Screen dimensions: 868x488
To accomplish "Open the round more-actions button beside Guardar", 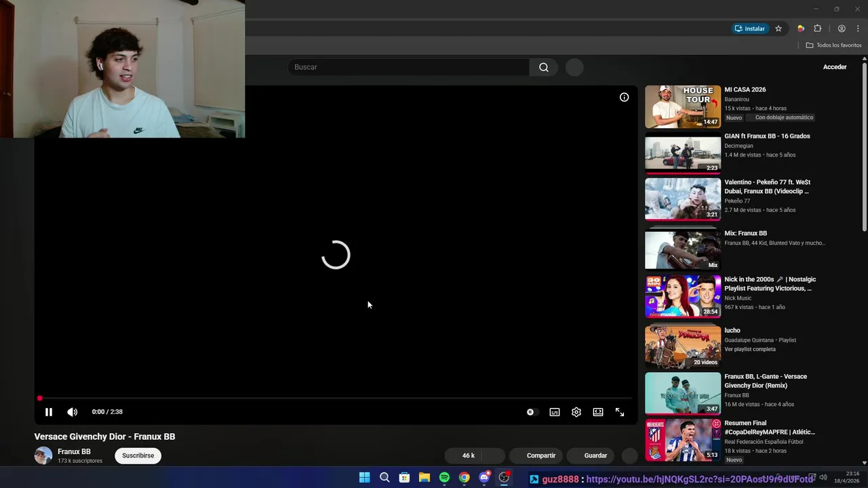I will click(629, 455).
